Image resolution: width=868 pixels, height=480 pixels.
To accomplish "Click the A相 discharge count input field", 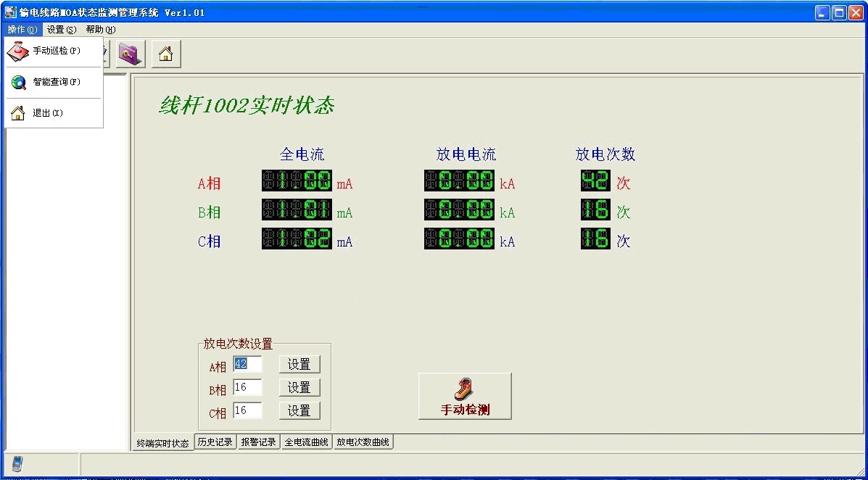I will click(247, 364).
